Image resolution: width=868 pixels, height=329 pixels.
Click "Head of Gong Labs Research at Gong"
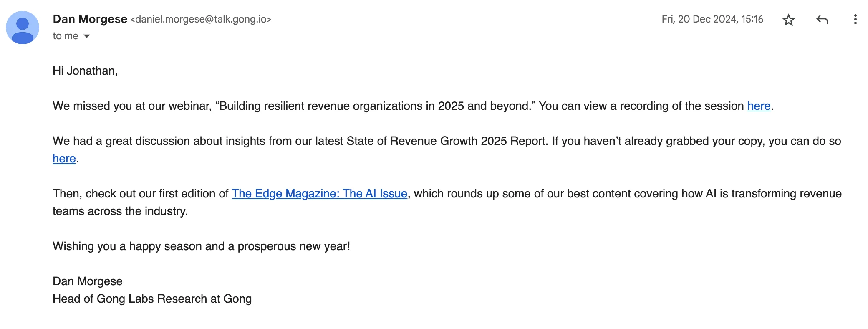(x=152, y=299)
